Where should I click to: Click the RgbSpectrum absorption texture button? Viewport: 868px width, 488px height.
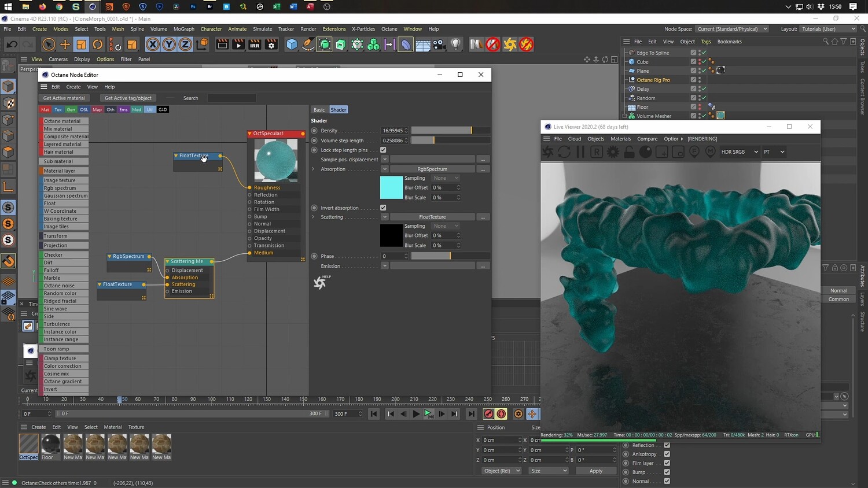(x=432, y=169)
